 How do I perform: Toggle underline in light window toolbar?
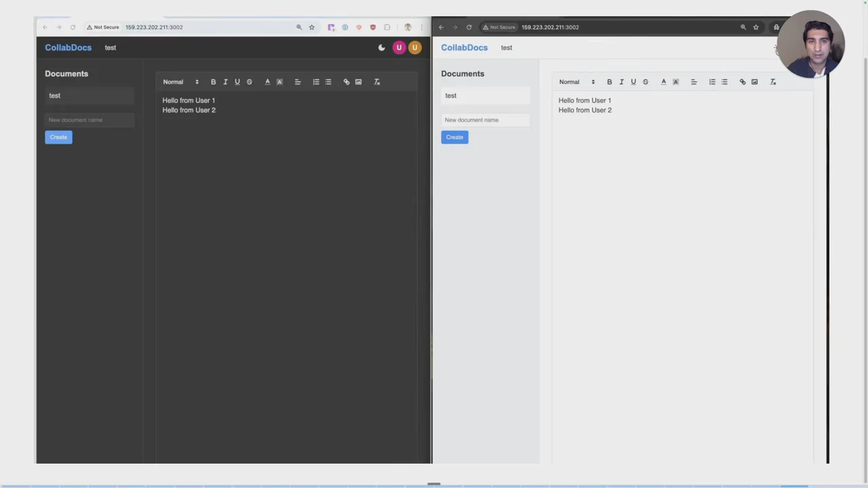pyautogui.click(x=633, y=82)
